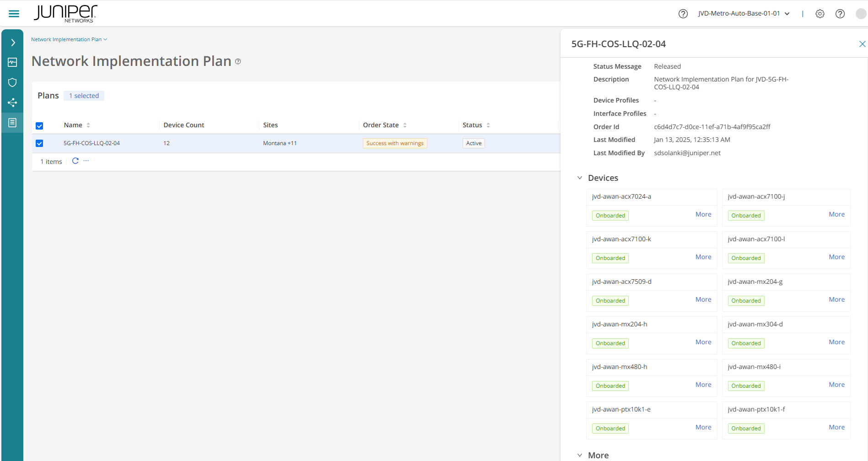Click More for jvd-awan-acx7024-a

703,214
